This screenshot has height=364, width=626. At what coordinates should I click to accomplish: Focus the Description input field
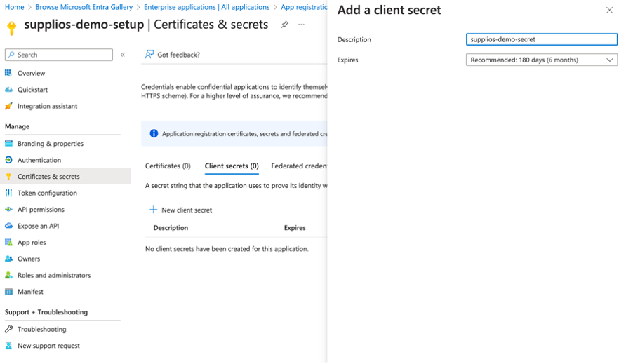(x=541, y=39)
